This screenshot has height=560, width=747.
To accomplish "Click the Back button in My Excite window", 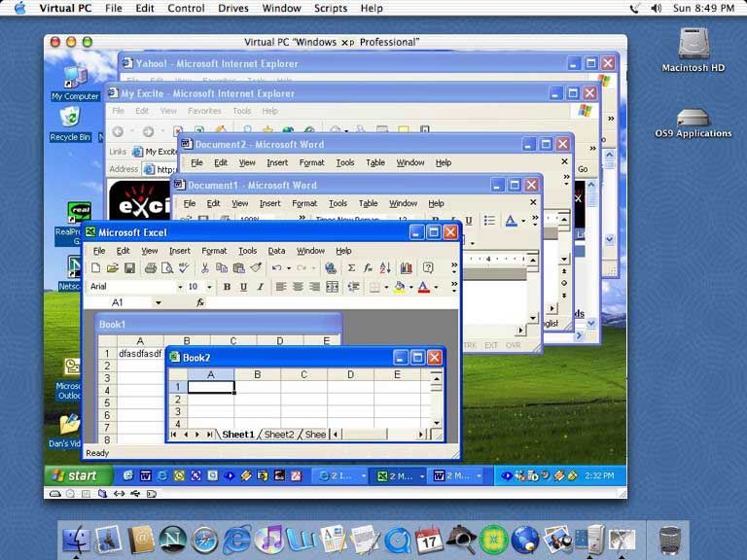I will (x=118, y=131).
